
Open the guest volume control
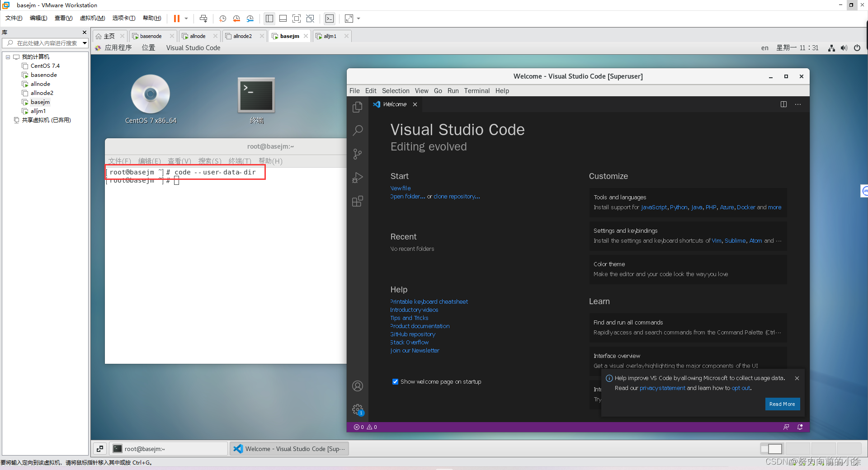coord(844,48)
